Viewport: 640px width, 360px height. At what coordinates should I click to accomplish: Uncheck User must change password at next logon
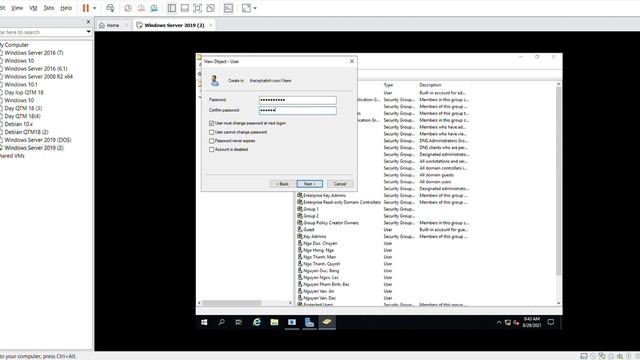point(211,123)
